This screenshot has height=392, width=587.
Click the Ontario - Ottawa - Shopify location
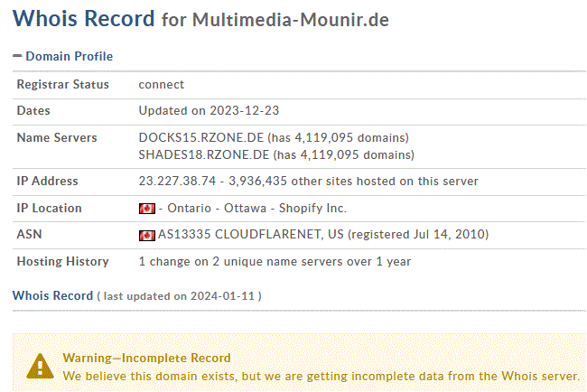252,209
